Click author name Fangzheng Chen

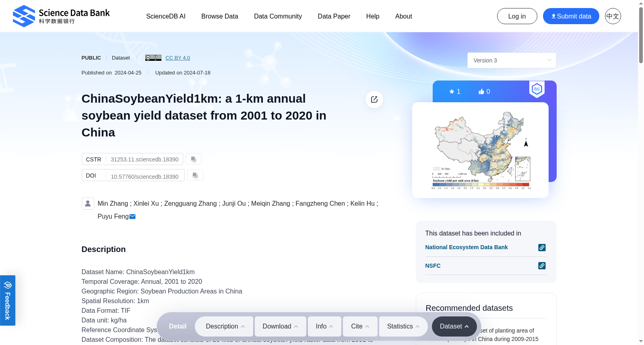pos(320,204)
